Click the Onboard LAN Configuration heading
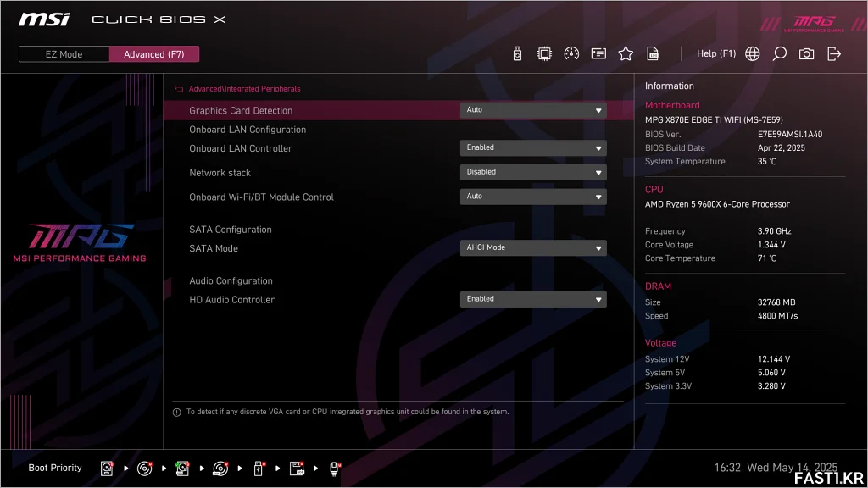This screenshot has width=868, height=488. 248,130
